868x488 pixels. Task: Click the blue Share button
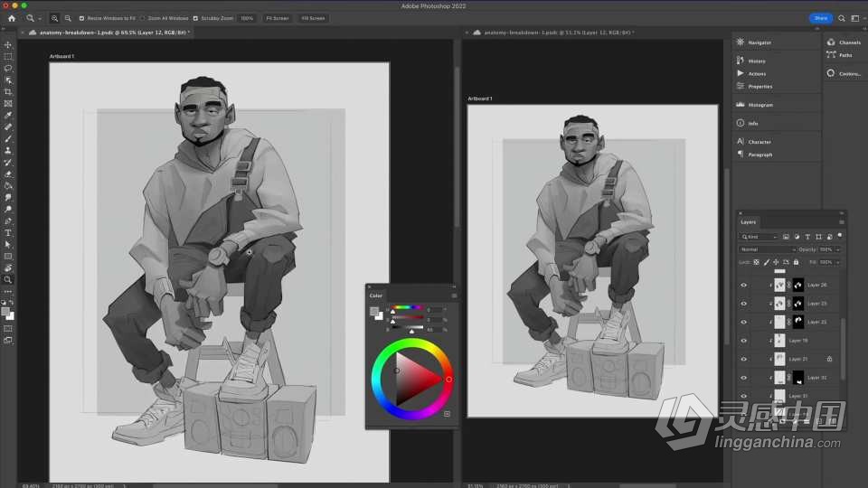pos(820,18)
